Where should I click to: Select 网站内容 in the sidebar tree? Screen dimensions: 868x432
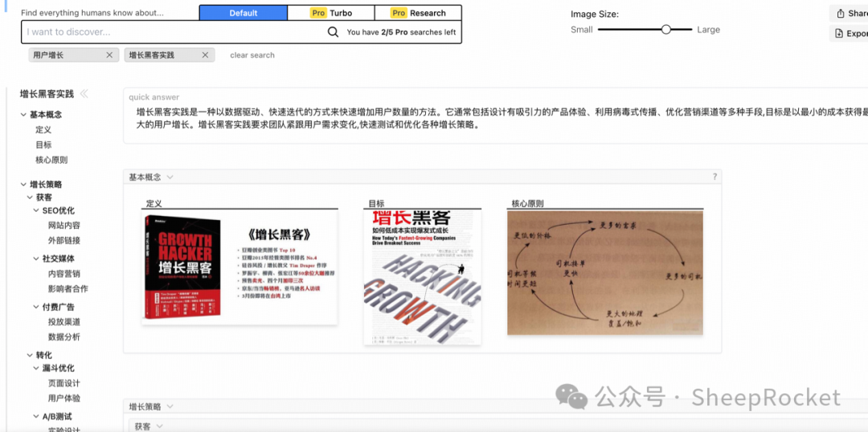64,225
